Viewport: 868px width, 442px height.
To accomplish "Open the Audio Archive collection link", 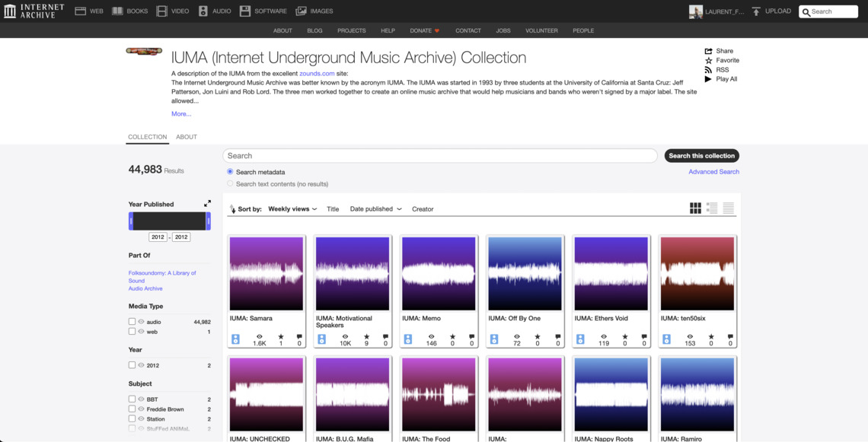I will coord(145,289).
